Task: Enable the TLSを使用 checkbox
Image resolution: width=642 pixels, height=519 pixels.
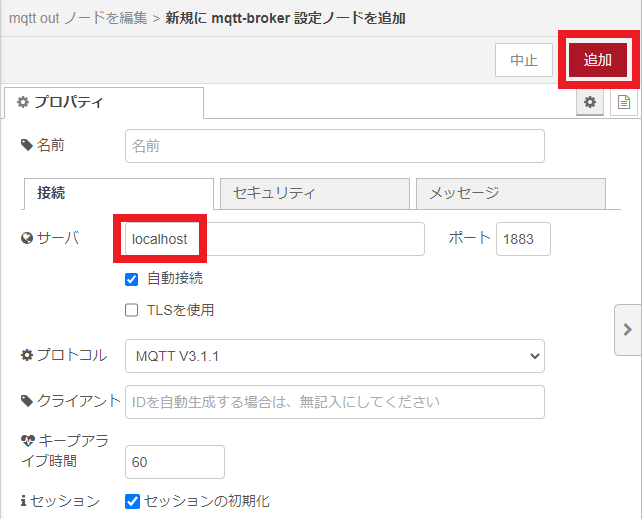Action: click(x=131, y=310)
